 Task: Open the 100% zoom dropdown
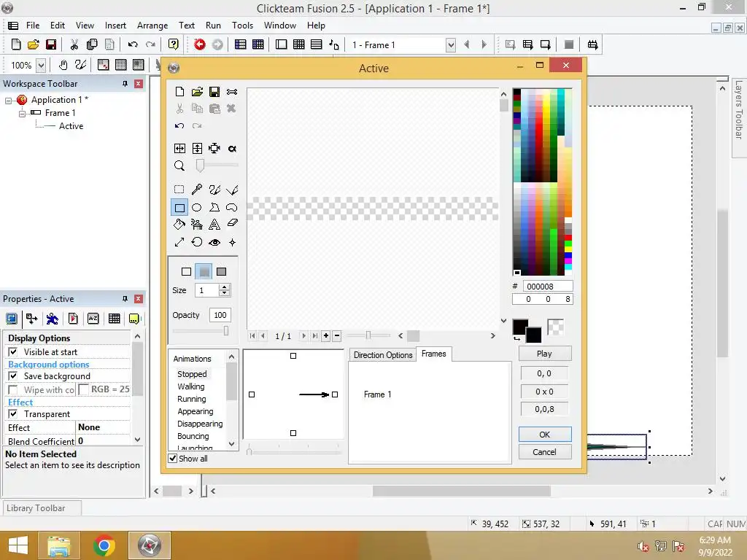pyautogui.click(x=41, y=65)
